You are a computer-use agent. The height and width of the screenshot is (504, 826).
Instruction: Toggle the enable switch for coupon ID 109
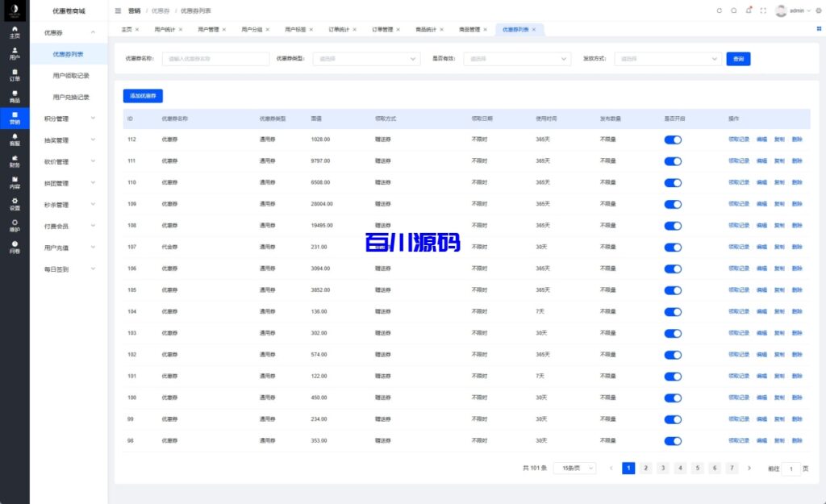pyautogui.click(x=673, y=204)
